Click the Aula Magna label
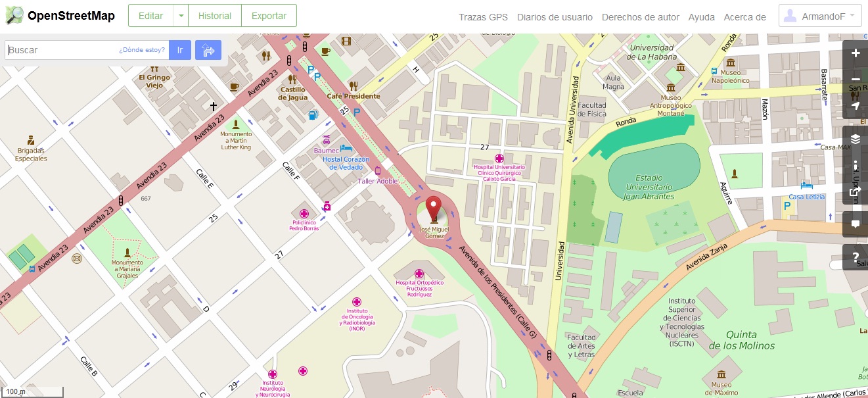Image resolution: width=868 pixels, height=398 pixels. 613,82
